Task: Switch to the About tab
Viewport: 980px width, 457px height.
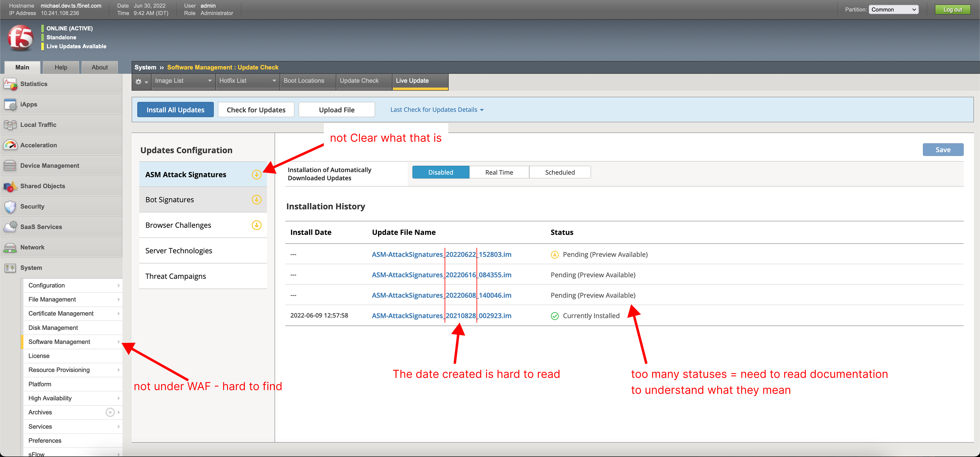Action: 100,67
